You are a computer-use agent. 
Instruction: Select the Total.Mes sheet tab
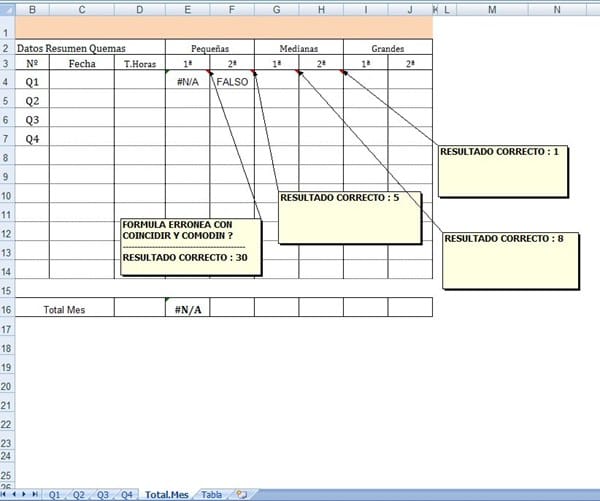(167, 495)
